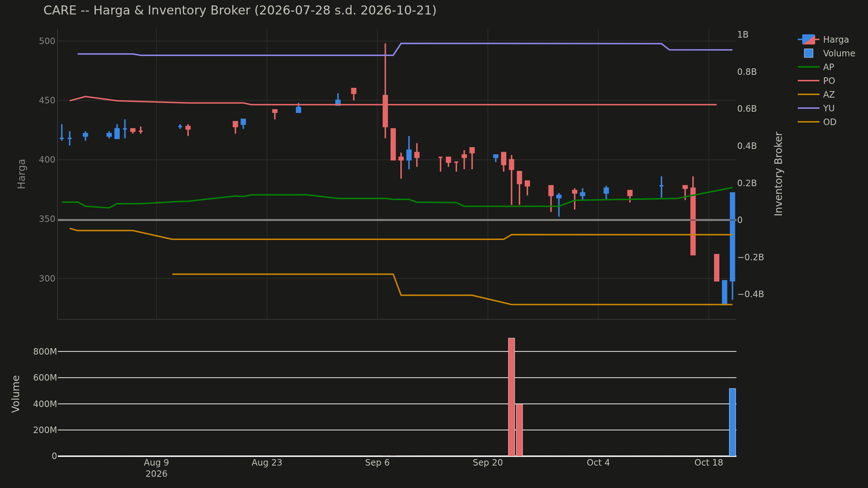Click the blue volume bar near Oct 18

732,422
